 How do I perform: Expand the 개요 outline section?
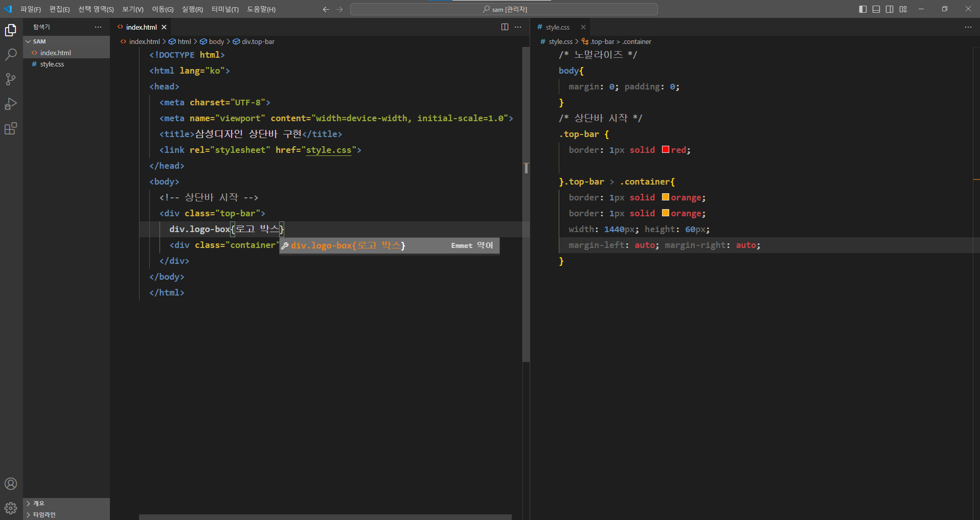point(66,503)
